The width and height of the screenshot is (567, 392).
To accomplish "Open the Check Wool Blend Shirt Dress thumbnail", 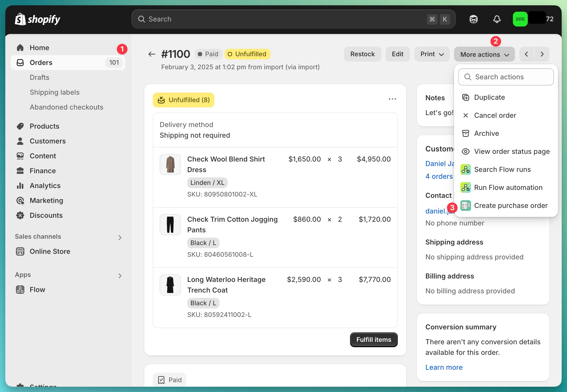I will pyautogui.click(x=170, y=164).
